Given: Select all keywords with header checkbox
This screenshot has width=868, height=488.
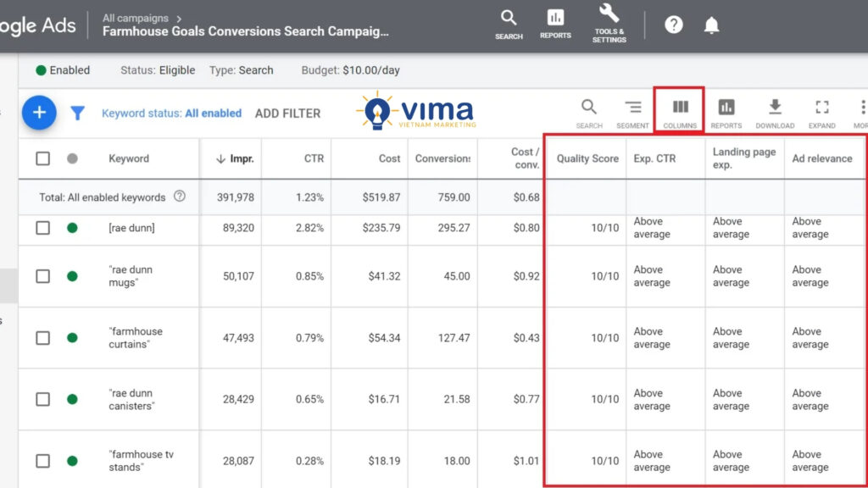Looking at the screenshot, I should click(x=42, y=158).
